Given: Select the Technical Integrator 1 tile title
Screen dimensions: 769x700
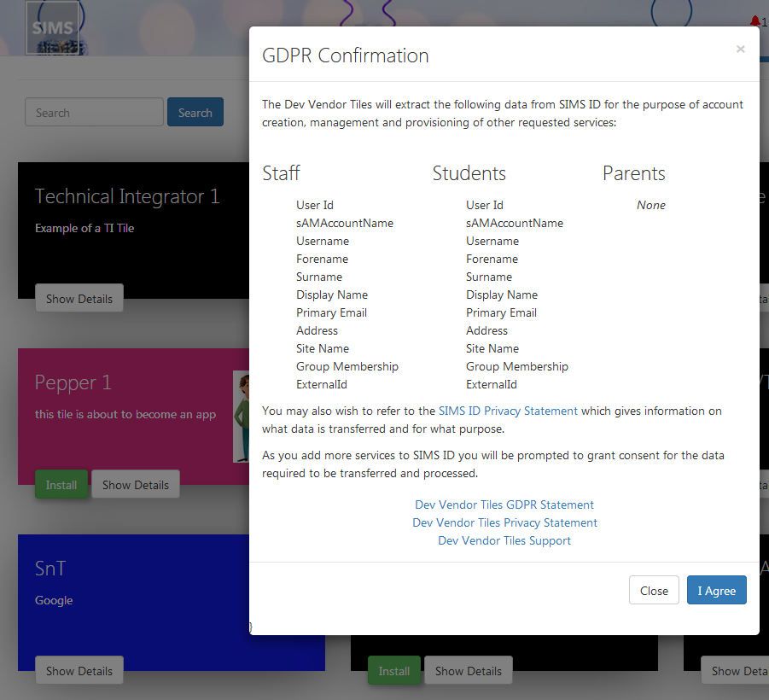Looking at the screenshot, I should [127, 196].
